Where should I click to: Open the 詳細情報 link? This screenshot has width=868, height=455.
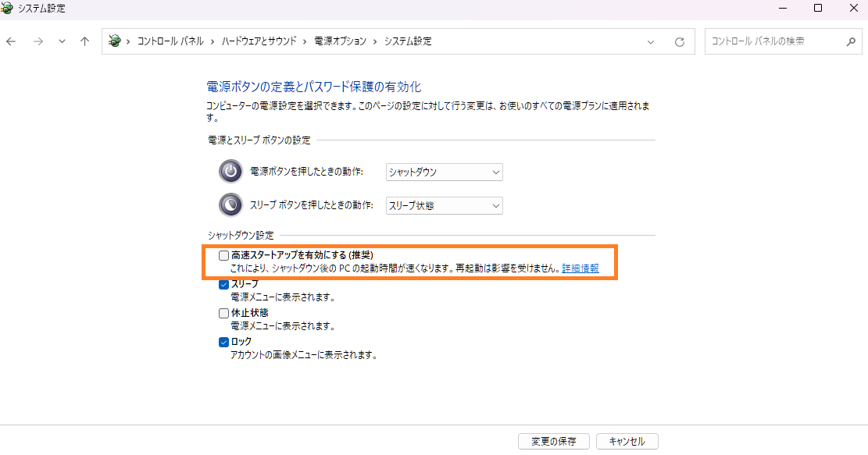[580, 268]
